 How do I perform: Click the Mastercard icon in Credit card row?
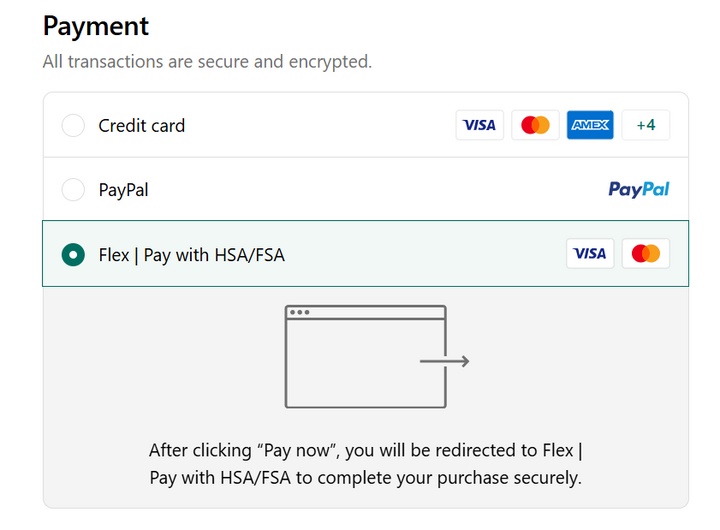click(x=535, y=125)
